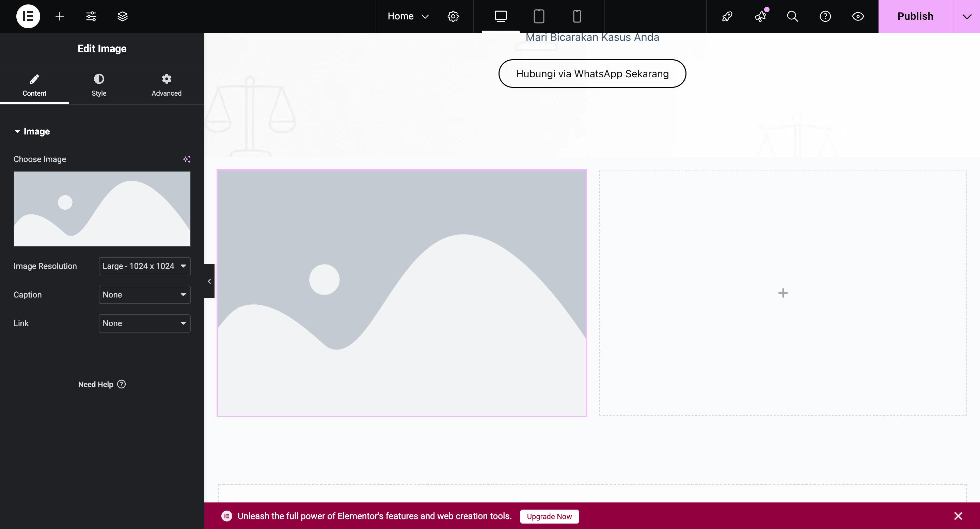This screenshot has height=529, width=980.
Task: Switch to the Advanced tab
Action: pos(166,85)
